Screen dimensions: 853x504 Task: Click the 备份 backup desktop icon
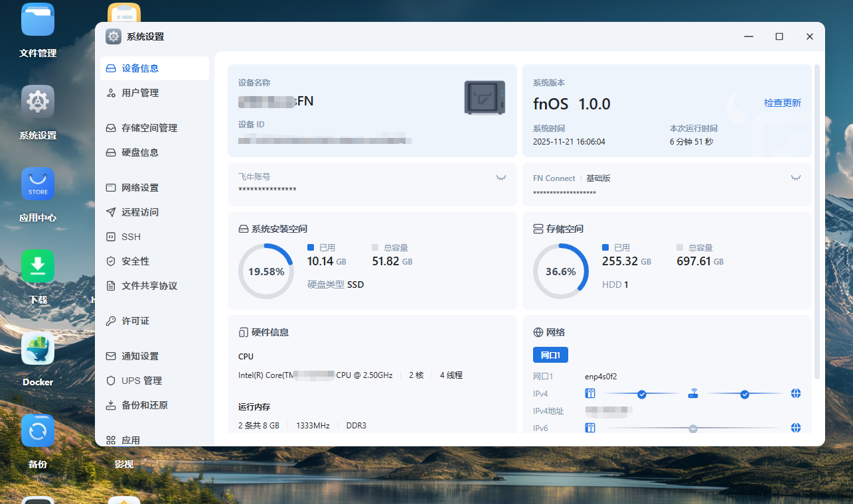pyautogui.click(x=38, y=430)
